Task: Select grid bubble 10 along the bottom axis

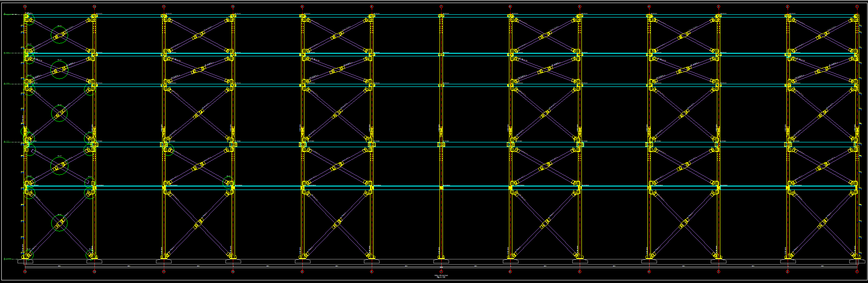Action: [x=233, y=272]
